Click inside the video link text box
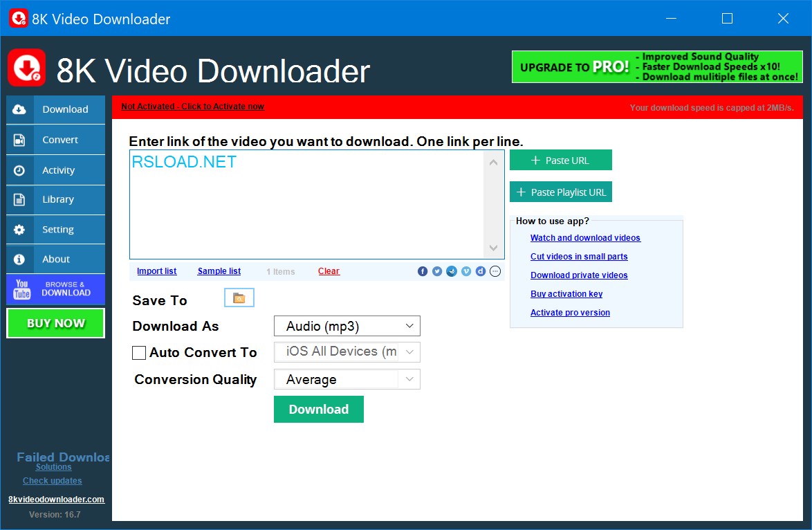This screenshot has width=812, height=530. [306, 205]
